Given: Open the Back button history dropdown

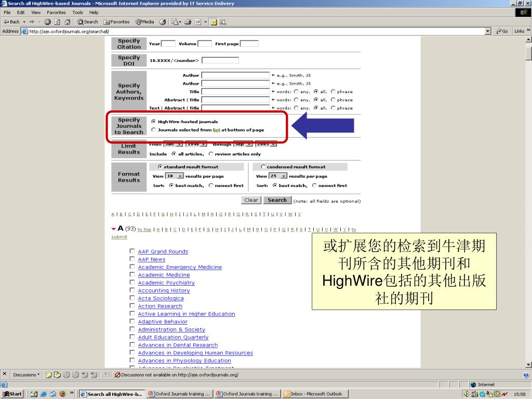Looking at the screenshot, I should pos(24,22).
